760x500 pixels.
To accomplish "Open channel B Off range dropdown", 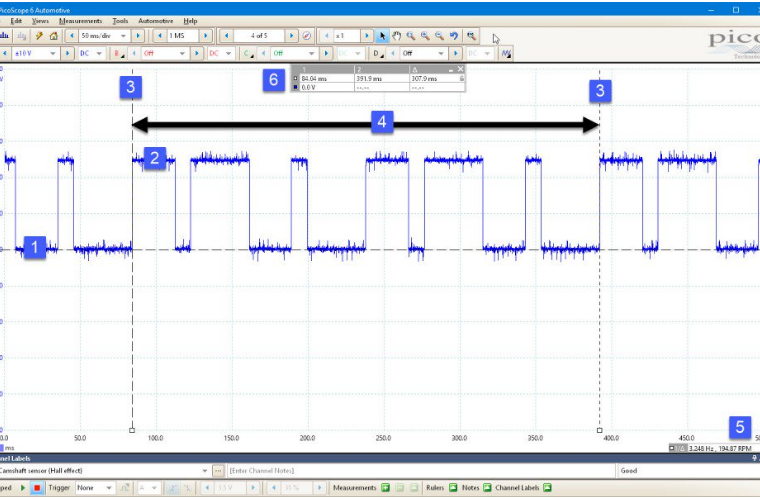I will pos(182,53).
